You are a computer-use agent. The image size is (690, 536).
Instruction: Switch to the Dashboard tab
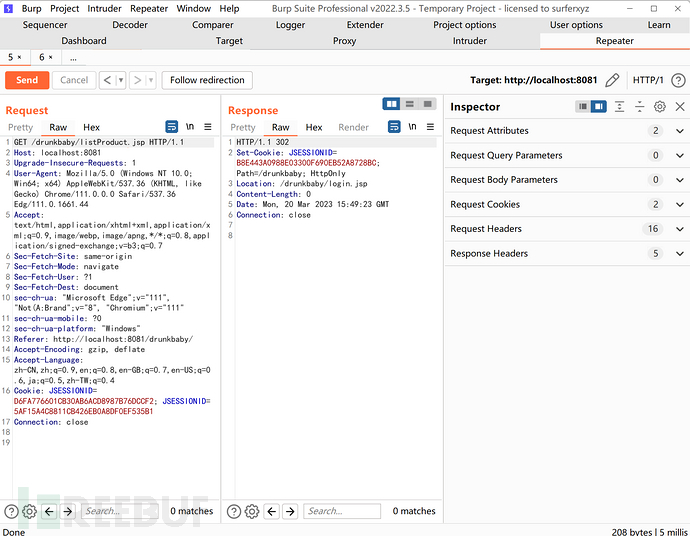point(84,41)
